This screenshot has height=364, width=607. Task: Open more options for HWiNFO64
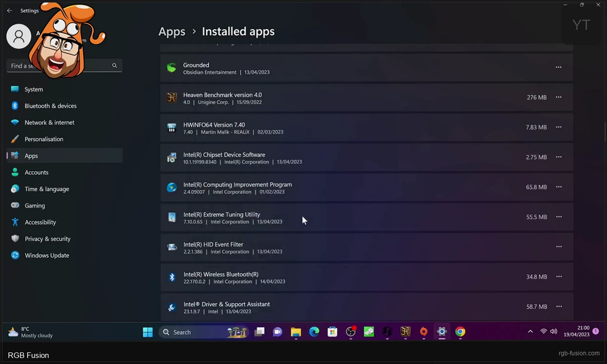tap(558, 127)
